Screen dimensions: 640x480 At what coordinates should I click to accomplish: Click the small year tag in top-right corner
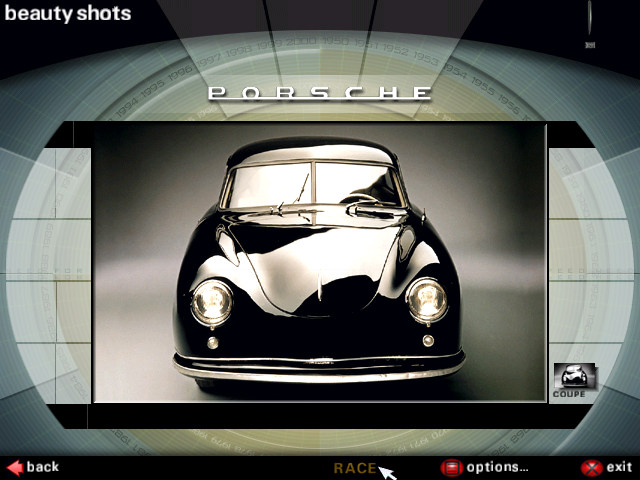tap(589, 43)
